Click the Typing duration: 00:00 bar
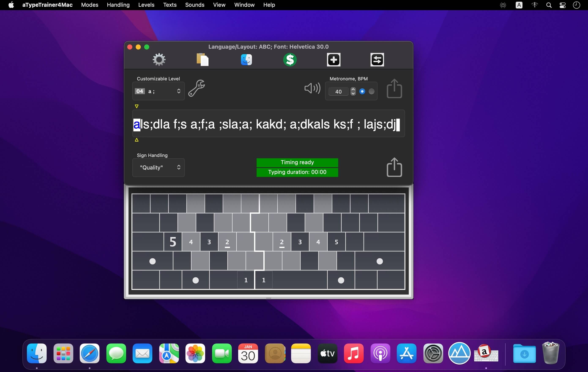588x372 pixels. [297, 172]
